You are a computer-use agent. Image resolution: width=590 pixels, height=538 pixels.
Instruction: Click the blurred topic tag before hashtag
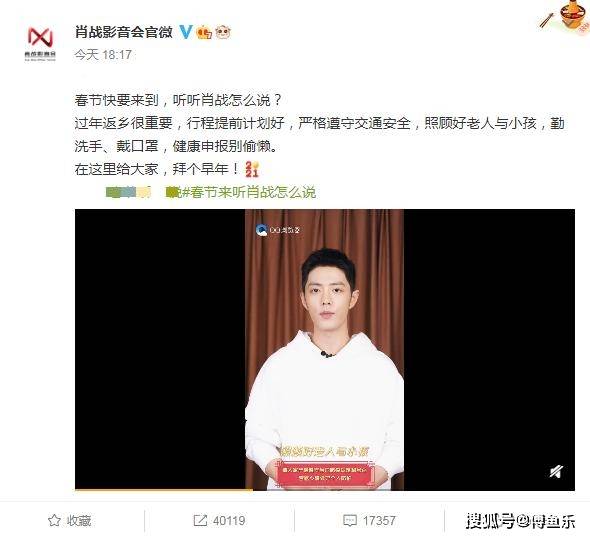pyautogui.click(x=128, y=192)
